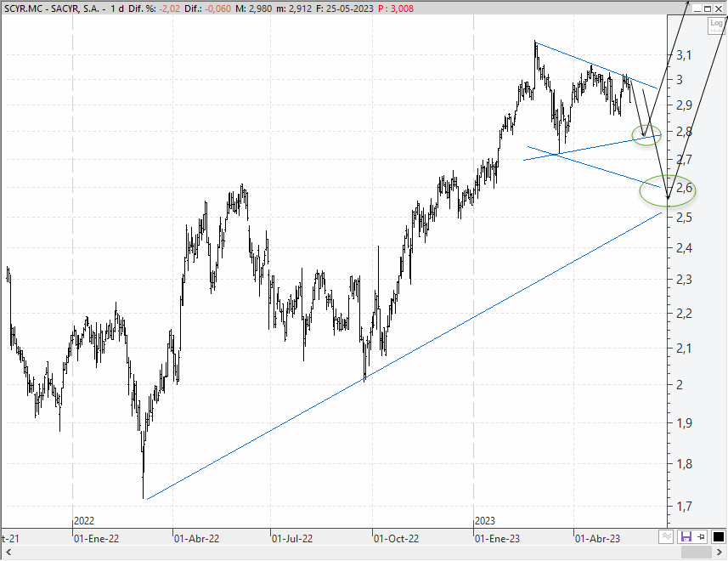Click the '01-Jul-22' date axis label
Screen dimensions: 728x561
point(292,539)
